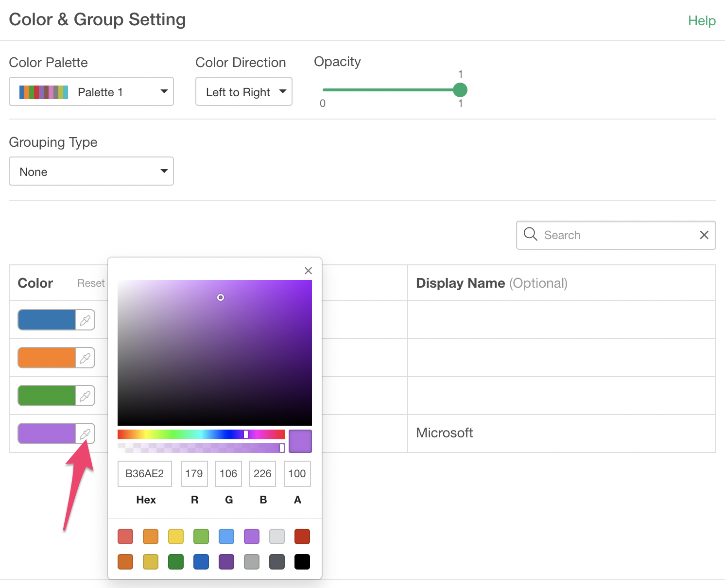The width and height of the screenshot is (725, 588).
Task: Open the Color Palette dropdown
Action: [91, 91]
